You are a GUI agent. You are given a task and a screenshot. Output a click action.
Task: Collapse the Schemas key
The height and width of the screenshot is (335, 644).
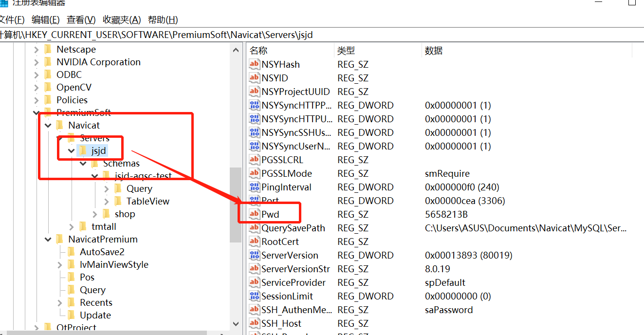coord(83,163)
